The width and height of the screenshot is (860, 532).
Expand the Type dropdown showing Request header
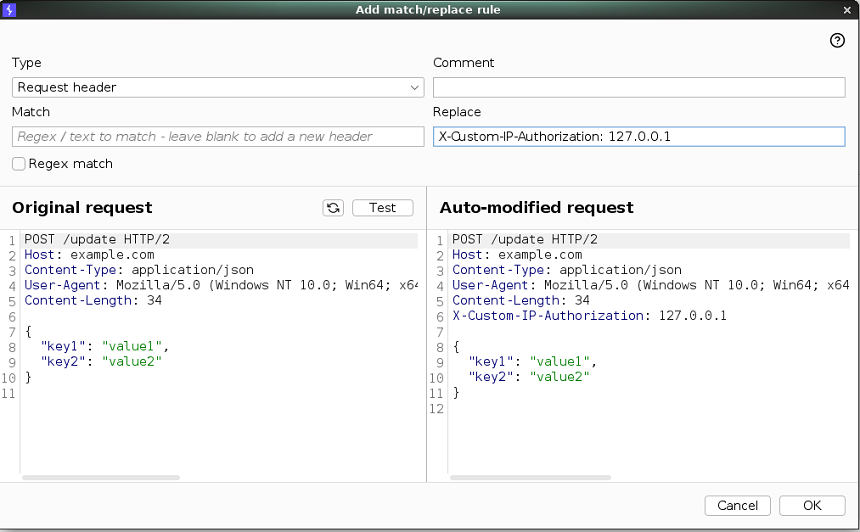click(218, 88)
